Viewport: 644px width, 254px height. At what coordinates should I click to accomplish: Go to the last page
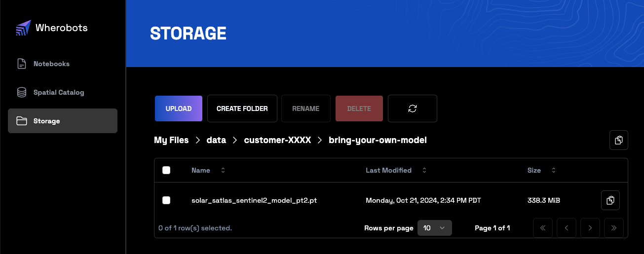(614, 228)
